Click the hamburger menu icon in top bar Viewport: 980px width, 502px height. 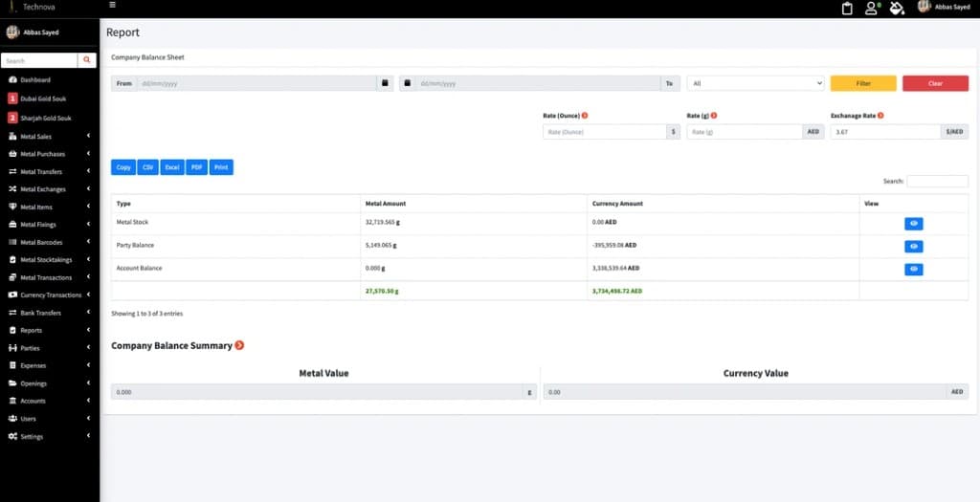point(113,5)
